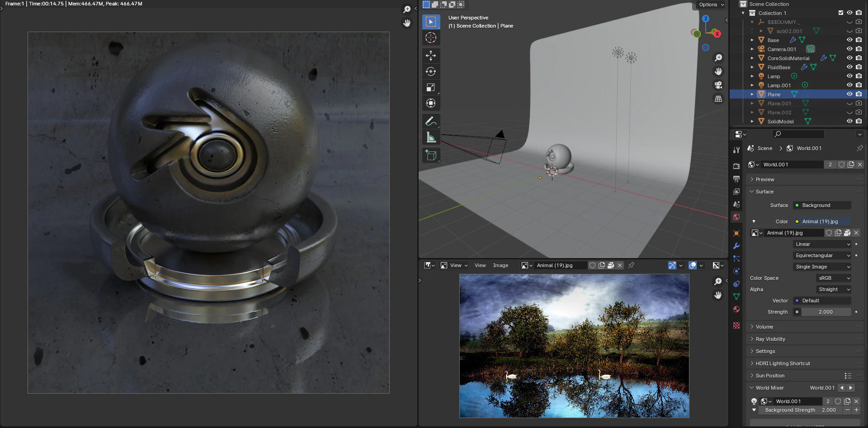Open the Equirectangular projection dropdown
The height and width of the screenshot is (428, 868).
point(822,255)
